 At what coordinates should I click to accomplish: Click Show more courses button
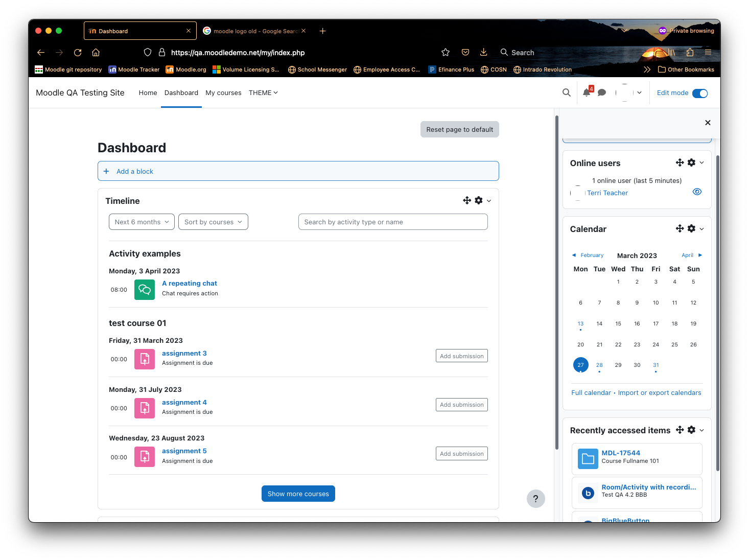tap(298, 494)
